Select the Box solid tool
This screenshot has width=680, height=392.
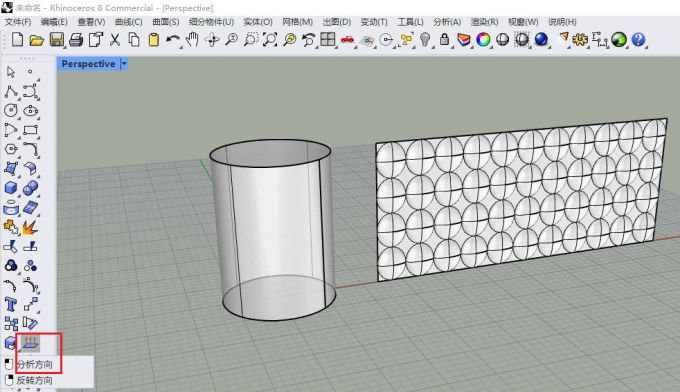pos(11,188)
